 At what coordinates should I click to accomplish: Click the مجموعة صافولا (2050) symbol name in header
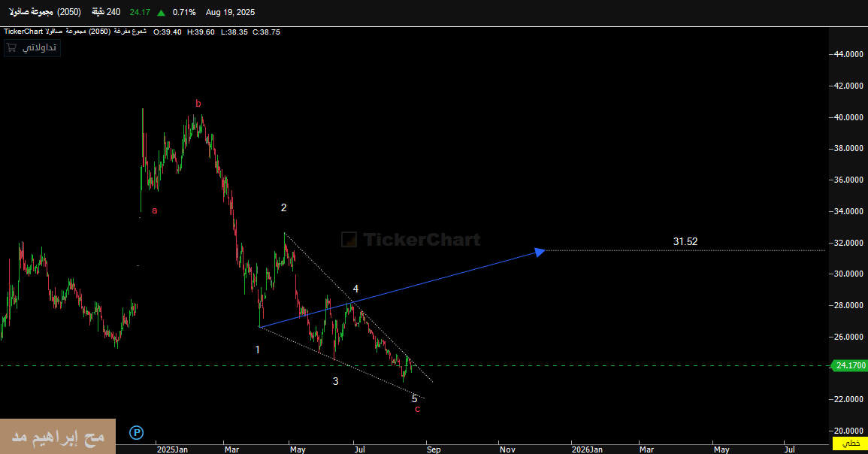[45, 12]
